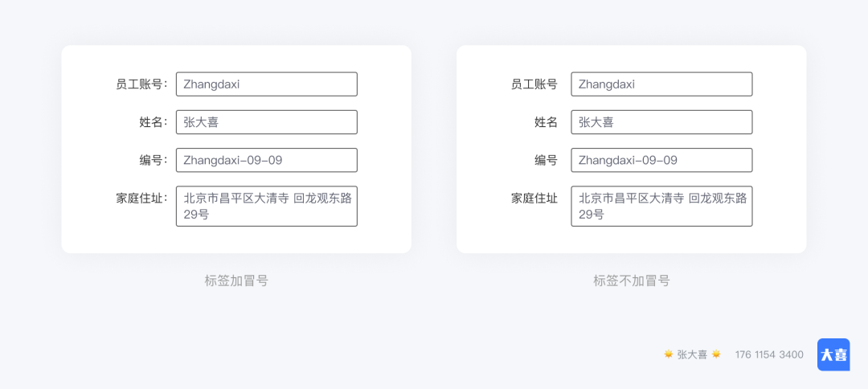This screenshot has width=868, height=389.
Task: Click the sun icon before 张大喜
Action: pyautogui.click(x=668, y=354)
